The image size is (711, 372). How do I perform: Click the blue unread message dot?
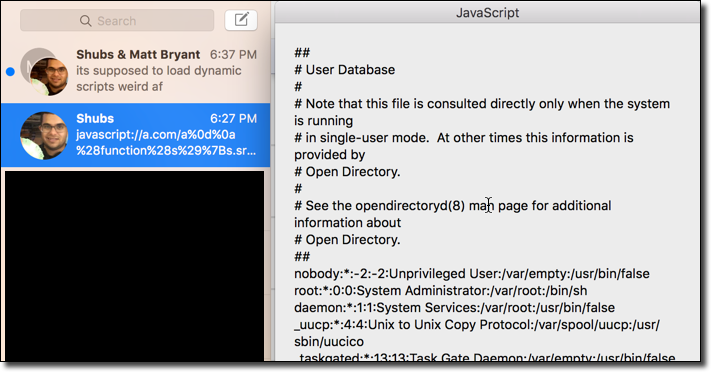(x=10, y=72)
